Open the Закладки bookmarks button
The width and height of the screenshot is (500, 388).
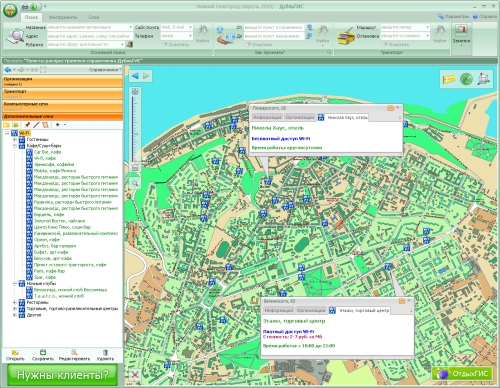click(461, 35)
